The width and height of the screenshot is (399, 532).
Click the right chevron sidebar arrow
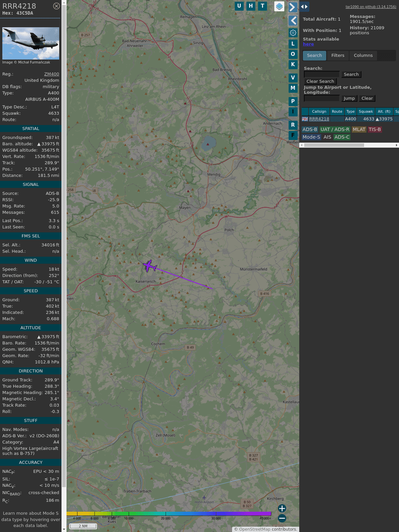coord(293,7)
